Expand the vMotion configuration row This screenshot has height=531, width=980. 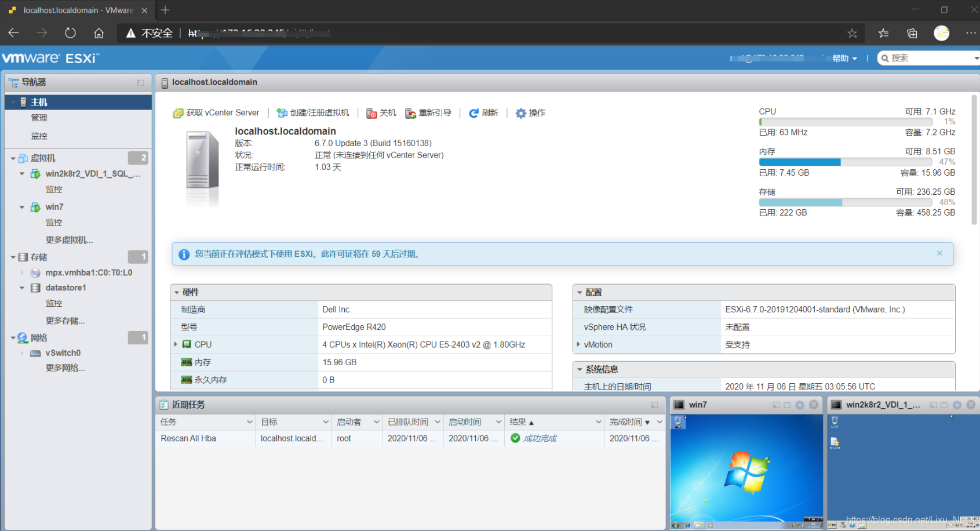pos(578,344)
